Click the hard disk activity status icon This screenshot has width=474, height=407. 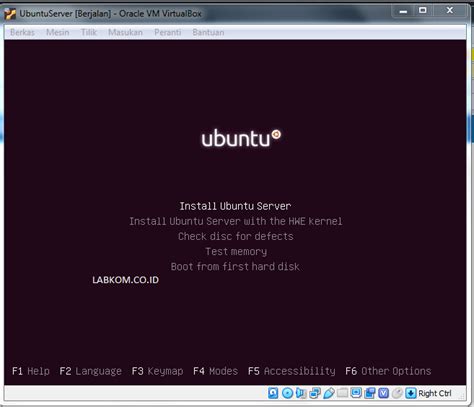[x=273, y=393]
